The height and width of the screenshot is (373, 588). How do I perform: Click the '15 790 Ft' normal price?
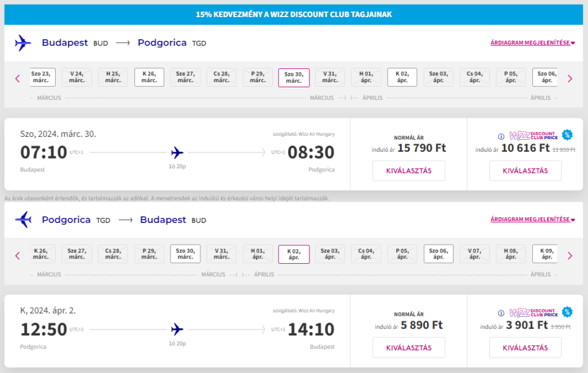tap(421, 148)
